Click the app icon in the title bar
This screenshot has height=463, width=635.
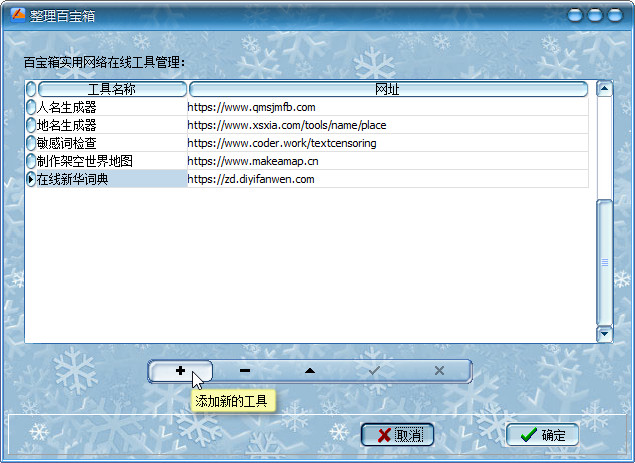(x=14, y=15)
